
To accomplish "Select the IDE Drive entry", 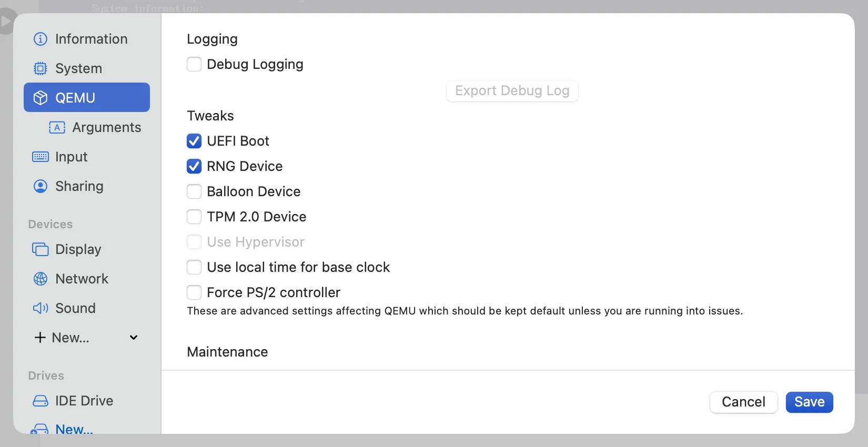I will (87, 401).
